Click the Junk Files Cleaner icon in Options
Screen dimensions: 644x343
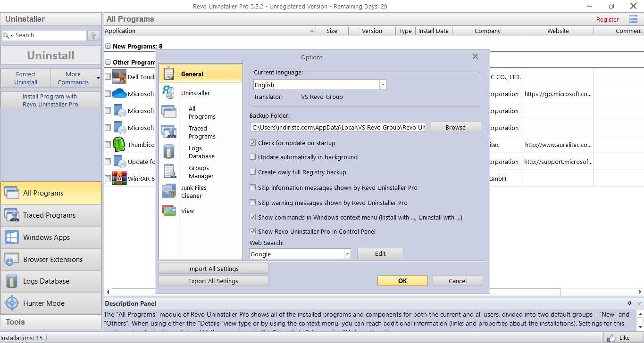point(168,191)
